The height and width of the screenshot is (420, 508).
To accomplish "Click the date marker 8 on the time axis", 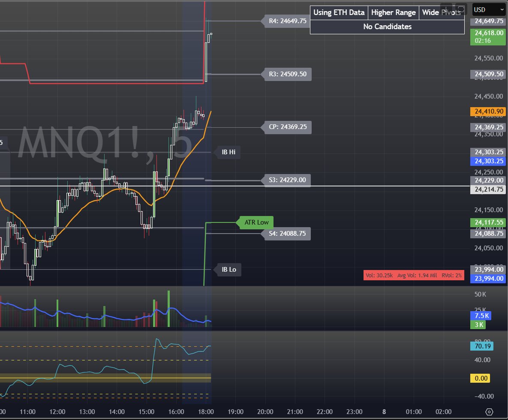I will point(384,412).
